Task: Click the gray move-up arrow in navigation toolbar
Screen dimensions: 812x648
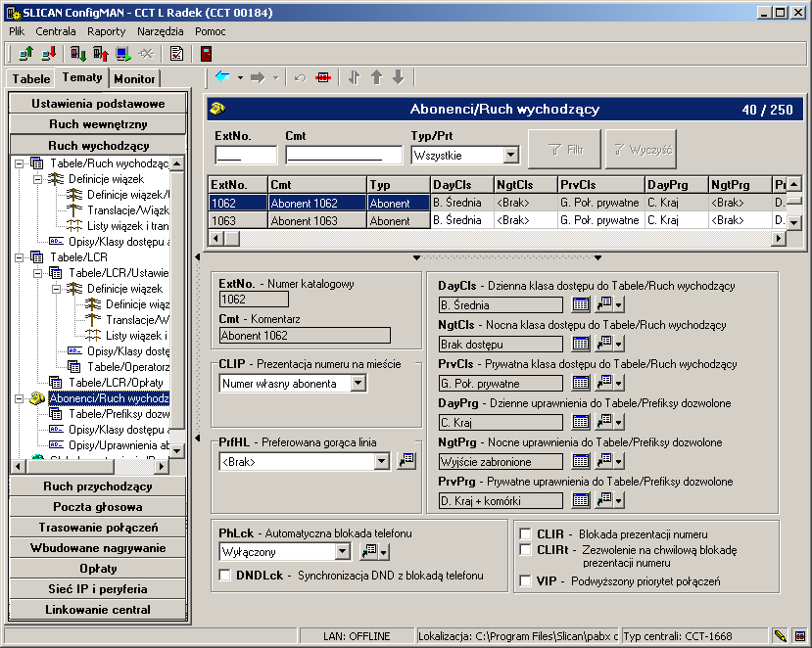Action: (376, 77)
